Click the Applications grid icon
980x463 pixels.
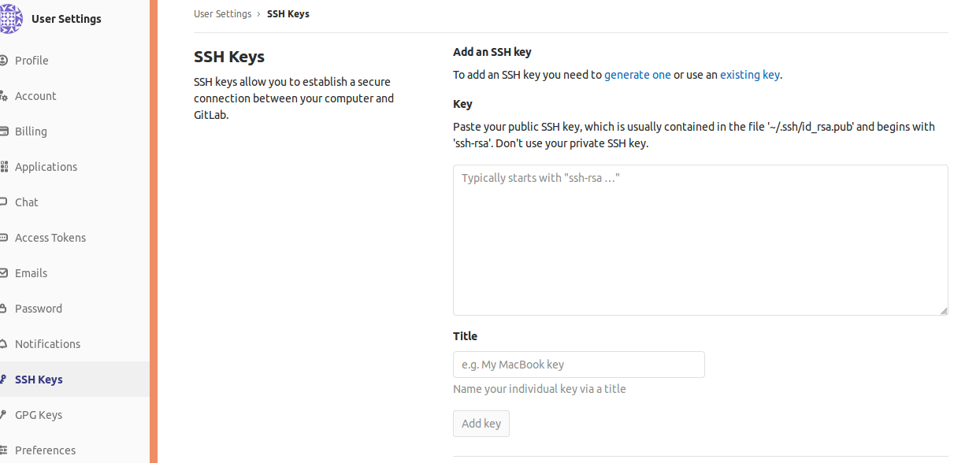4,167
